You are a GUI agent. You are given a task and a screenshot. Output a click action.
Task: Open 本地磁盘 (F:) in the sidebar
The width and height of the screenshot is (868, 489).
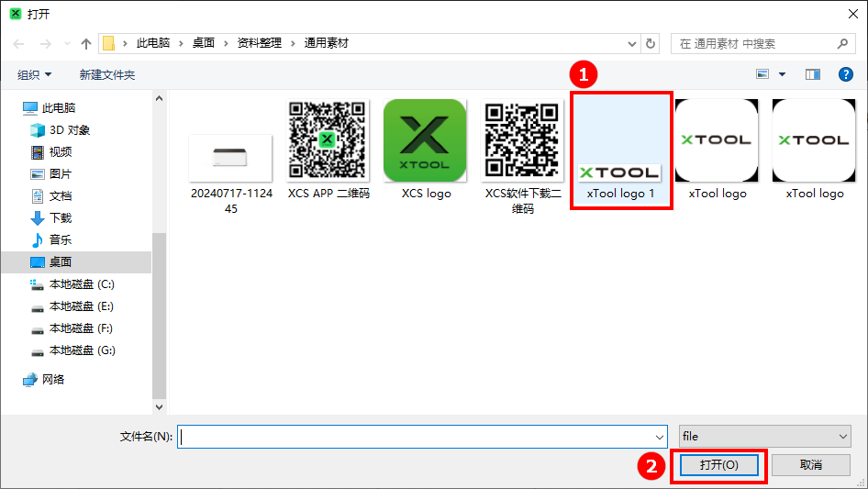click(x=72, y=328)
